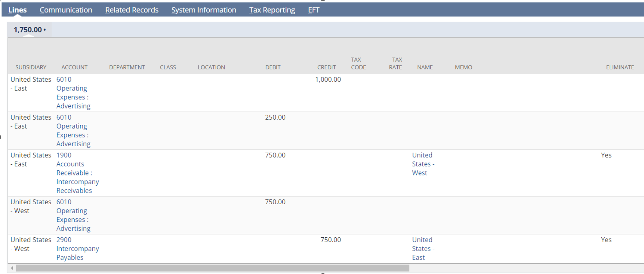Select the 1,000.00 credit amount cell
The image size is (644, 274).
pos(328,80)
